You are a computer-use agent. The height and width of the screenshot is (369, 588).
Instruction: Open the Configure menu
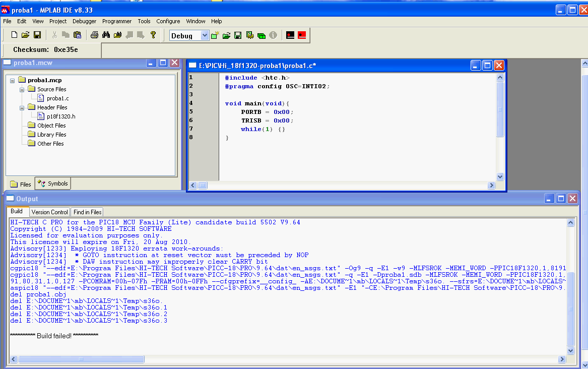(168, 21)
